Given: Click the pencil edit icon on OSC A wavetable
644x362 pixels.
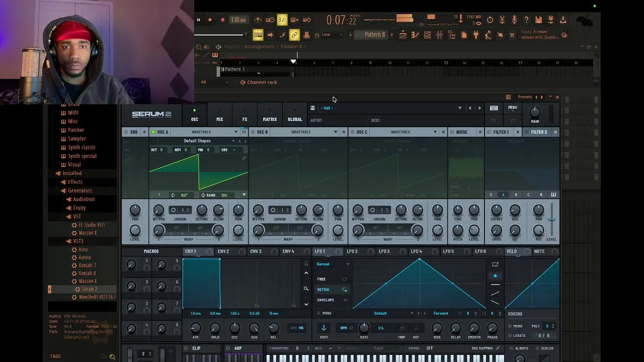Looking at the screenshot, I should (244, 158).
